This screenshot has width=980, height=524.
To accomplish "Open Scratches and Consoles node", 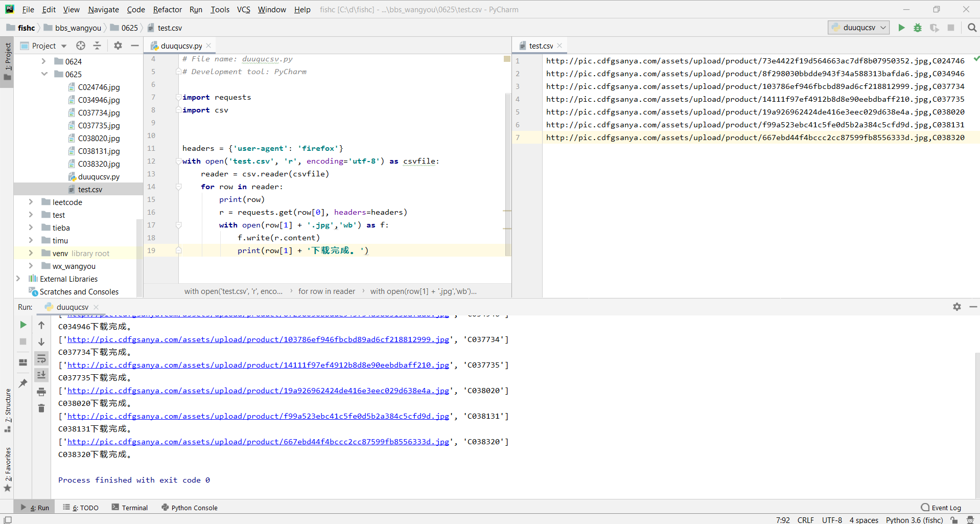I will (79, 291).
